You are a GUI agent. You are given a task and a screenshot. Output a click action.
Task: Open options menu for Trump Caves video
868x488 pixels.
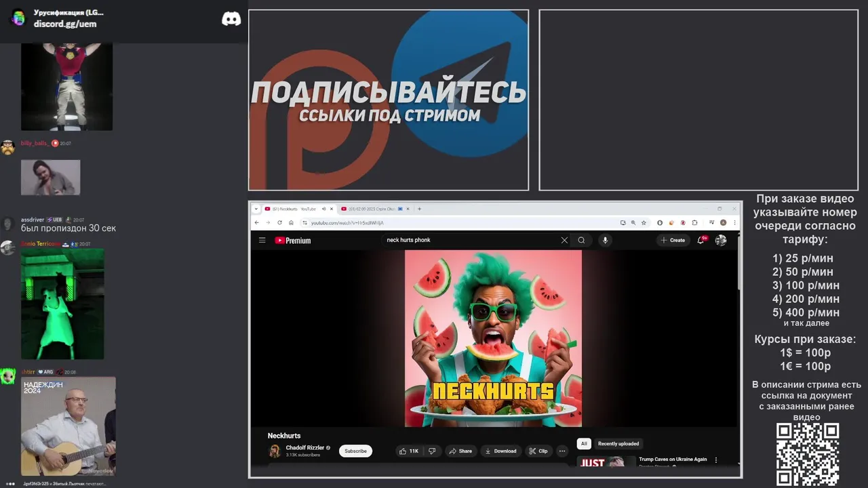[x=716, y=460]
